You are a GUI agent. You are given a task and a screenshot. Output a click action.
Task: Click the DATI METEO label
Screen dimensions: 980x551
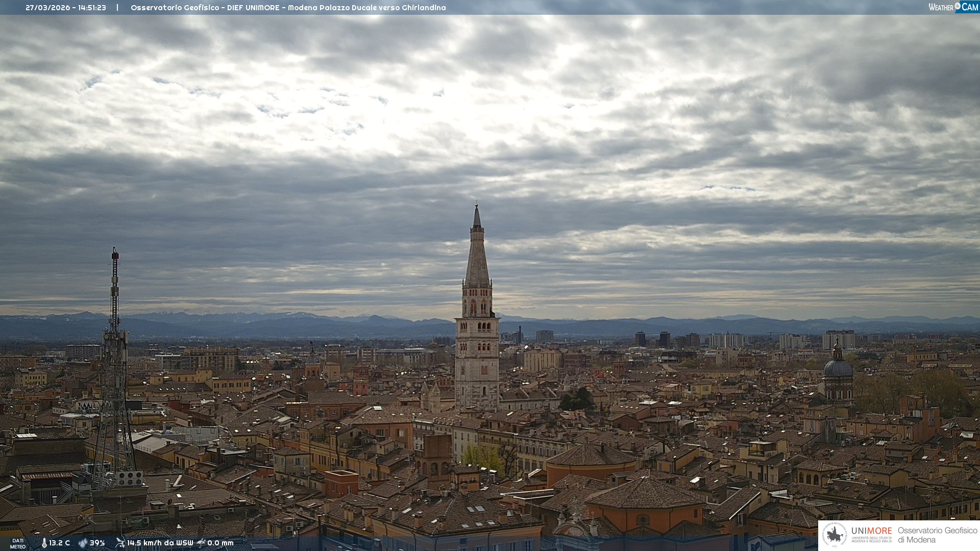point(18,543)
